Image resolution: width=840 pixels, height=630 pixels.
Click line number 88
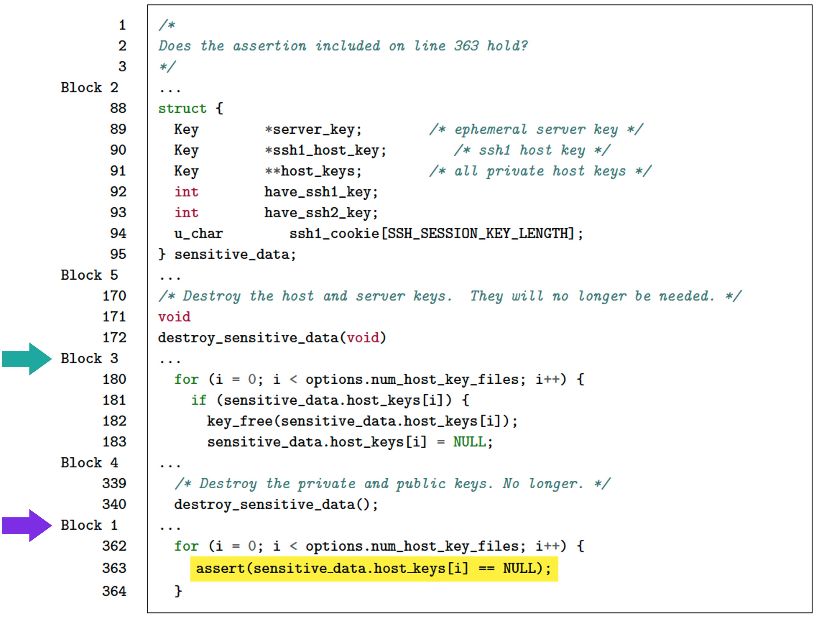[x=118, y=108]
